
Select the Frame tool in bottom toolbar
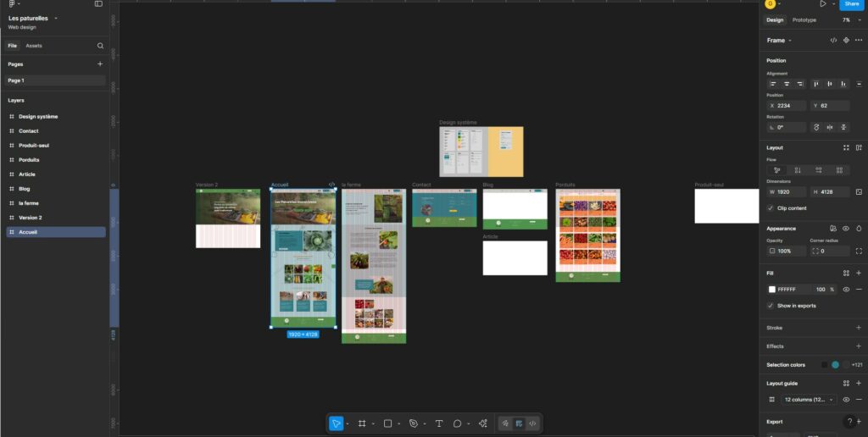click(x=361, y=423)
